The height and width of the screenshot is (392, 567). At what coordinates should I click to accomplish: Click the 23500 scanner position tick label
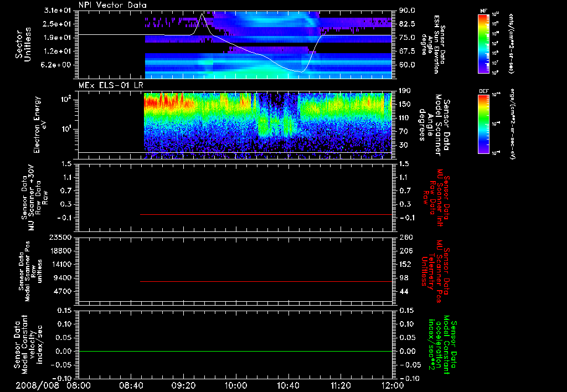[61, 238]
